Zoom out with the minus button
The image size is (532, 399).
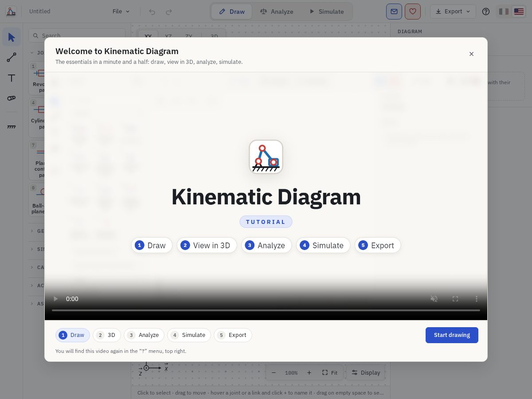pyautogui.click(x=274, y=373)
